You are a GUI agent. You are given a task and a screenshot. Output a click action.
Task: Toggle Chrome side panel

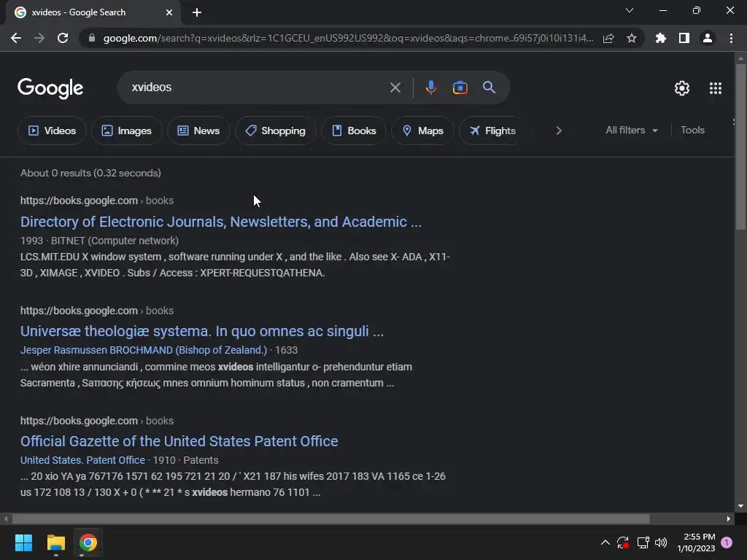click(x=684, y=38)
